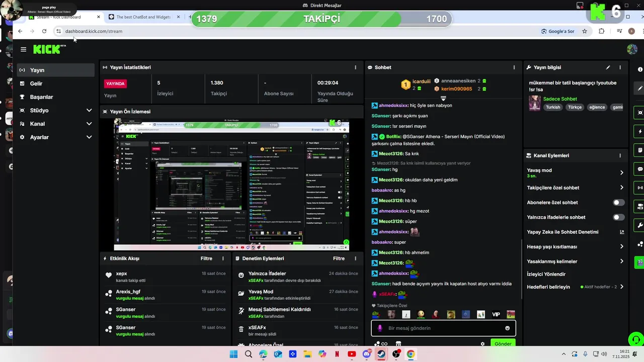Viewport: 644px width, 362px height.
Task: Open Etkinlik Akışı panel three-dot menu
Action: (223, 258)
